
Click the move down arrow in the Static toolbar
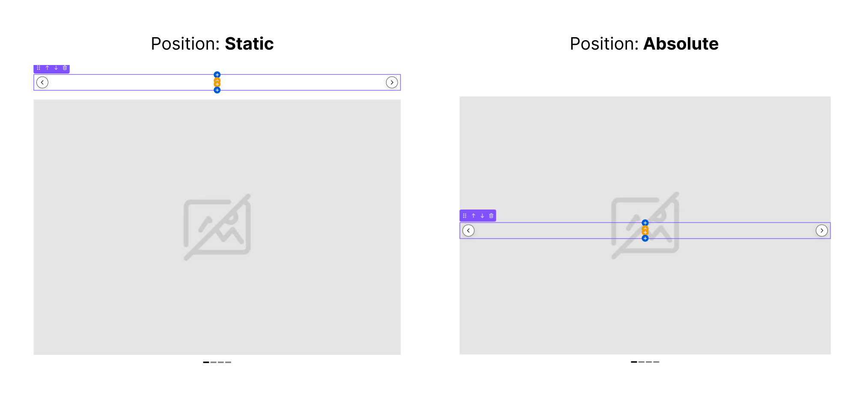[56, 68]
